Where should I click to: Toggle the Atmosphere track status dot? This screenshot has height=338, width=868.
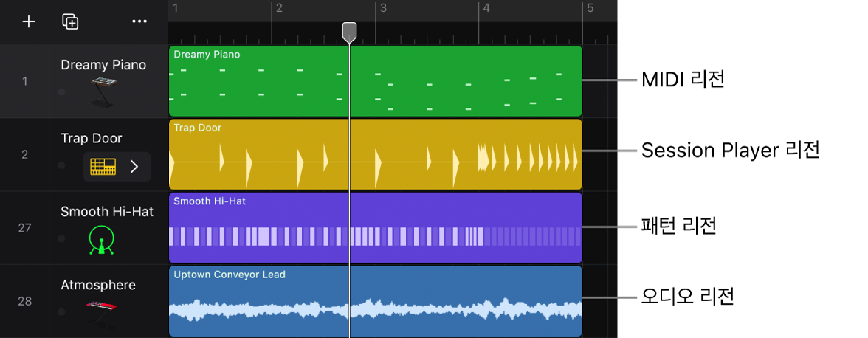(61, 312)
